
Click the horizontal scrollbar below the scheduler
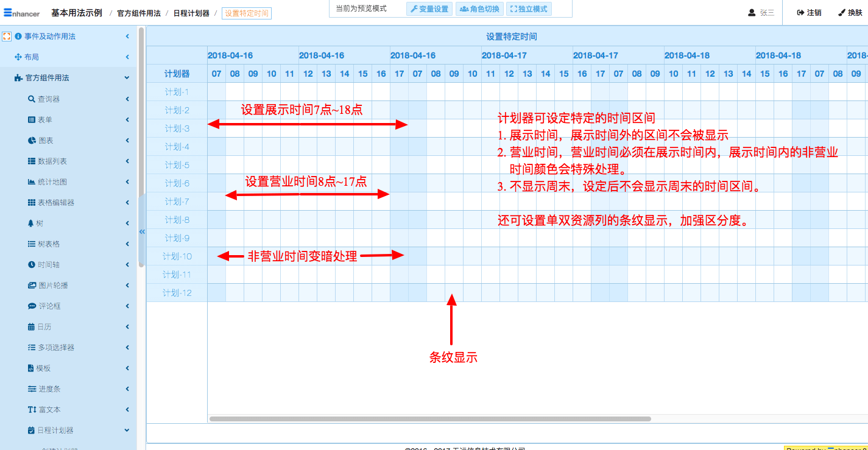(x=429, y=419)
